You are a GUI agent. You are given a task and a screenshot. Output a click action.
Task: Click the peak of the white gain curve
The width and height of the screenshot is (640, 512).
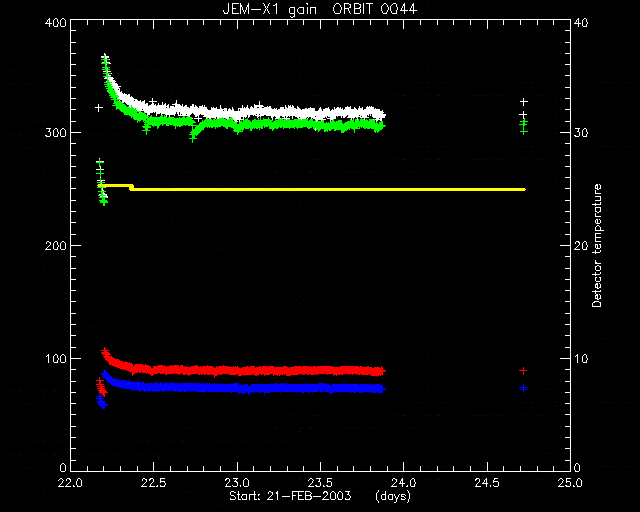click(105, 57)
